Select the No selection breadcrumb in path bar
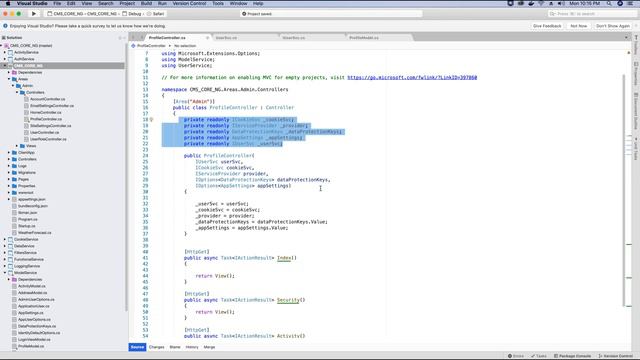The width and height of the screenshot is (640, 360). [185, 46]
